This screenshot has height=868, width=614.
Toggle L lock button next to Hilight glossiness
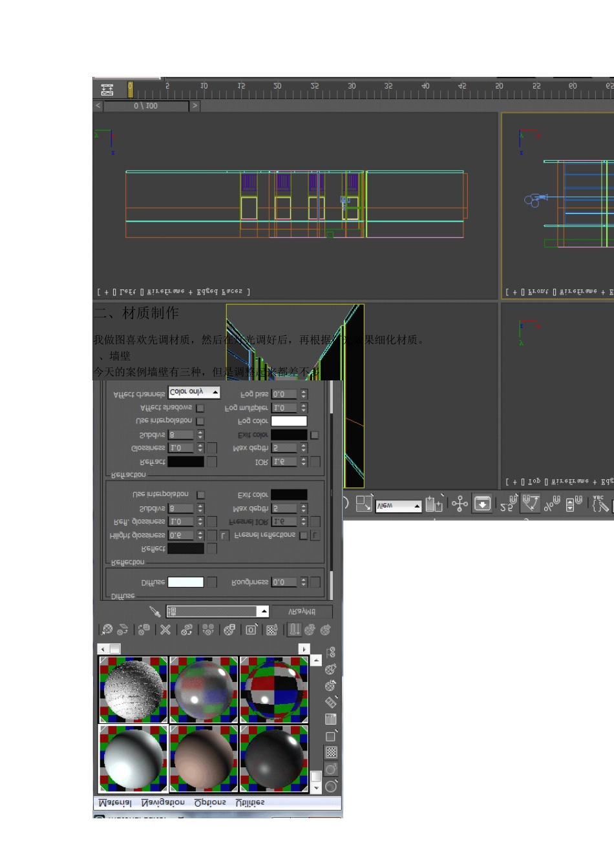[x=224, y=535]
